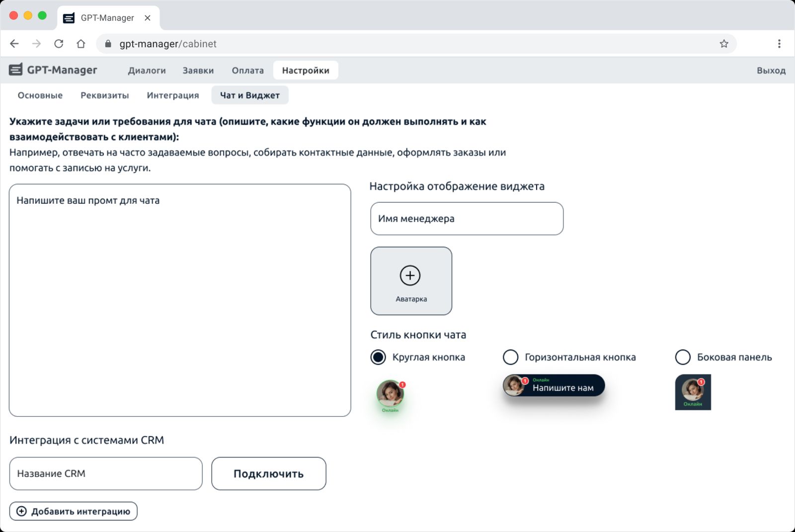Viewport: 795px width, 532px height.
Task: Click the browser back arrow
Action: [14, 44]
